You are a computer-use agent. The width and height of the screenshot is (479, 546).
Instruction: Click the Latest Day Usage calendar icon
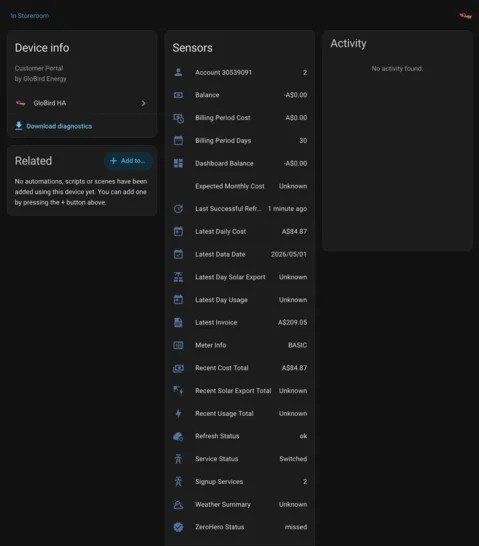pyautogui.click(x=178, y=300)
